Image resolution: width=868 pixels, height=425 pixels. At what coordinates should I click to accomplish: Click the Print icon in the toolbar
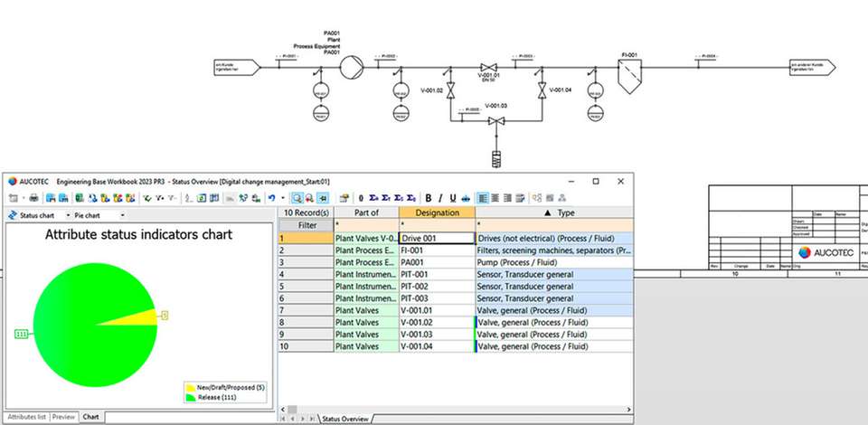[x=33, y=197]
